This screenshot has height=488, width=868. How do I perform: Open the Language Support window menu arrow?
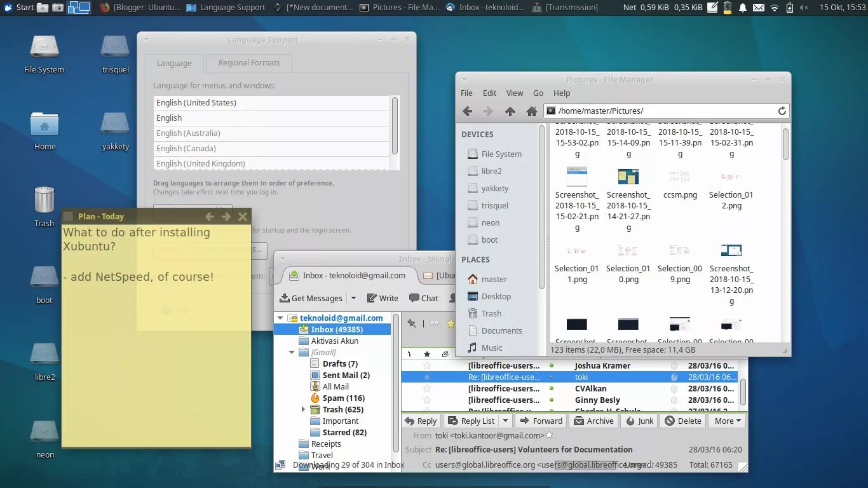146,39
